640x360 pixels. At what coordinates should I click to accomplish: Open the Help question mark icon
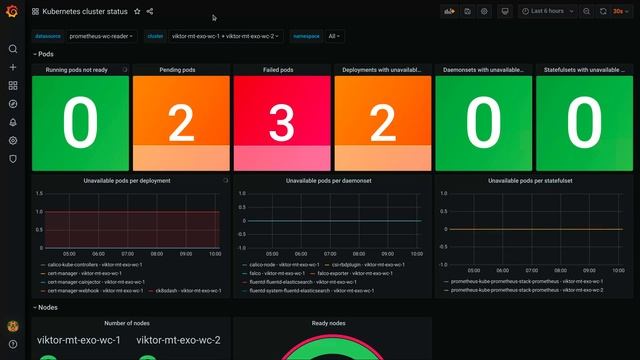point(13,344)
